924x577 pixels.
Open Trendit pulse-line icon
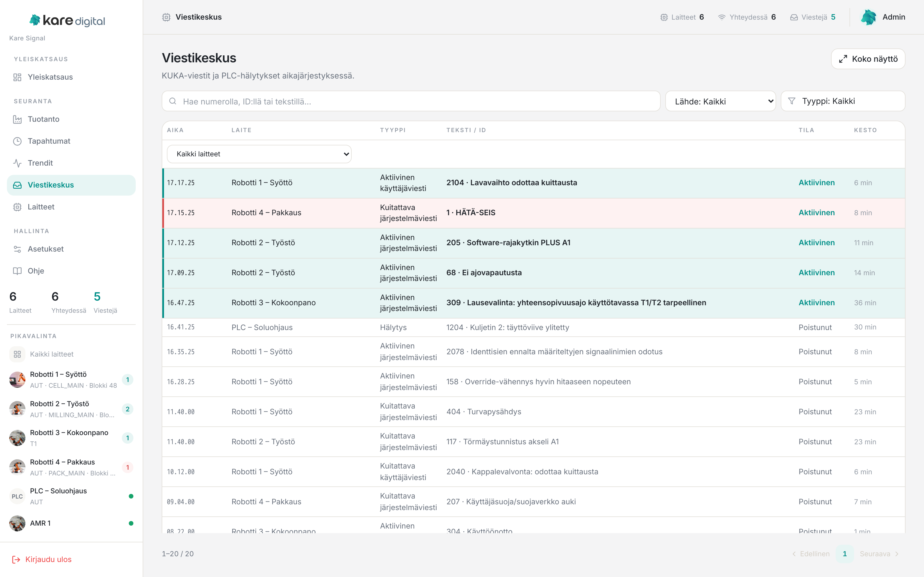pyautogui.click(x=17, y=163)
